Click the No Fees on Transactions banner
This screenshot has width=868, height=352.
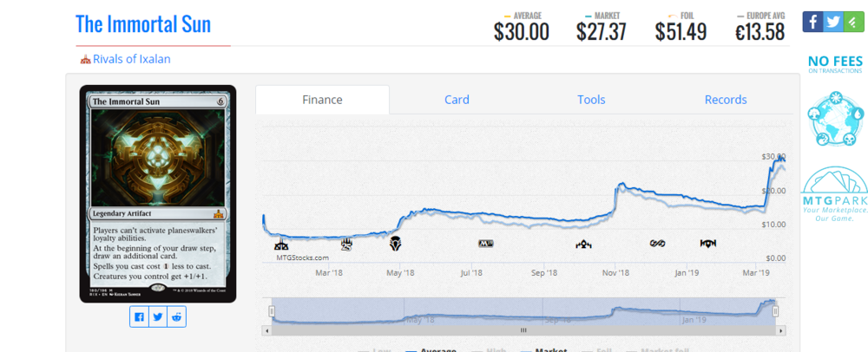click(x=834, y=65)
